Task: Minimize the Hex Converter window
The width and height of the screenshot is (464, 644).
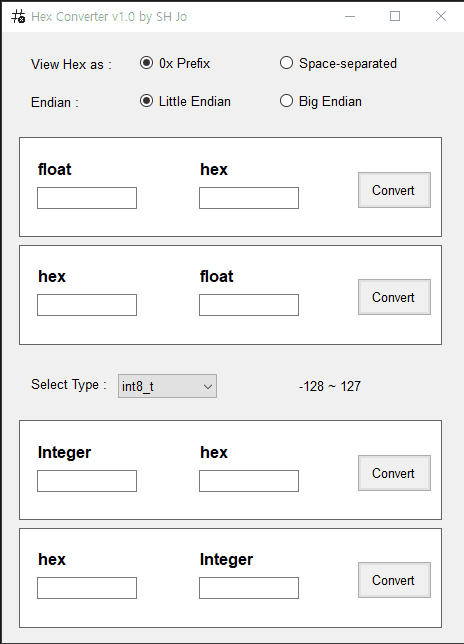Action: click(x=350, y=16)
